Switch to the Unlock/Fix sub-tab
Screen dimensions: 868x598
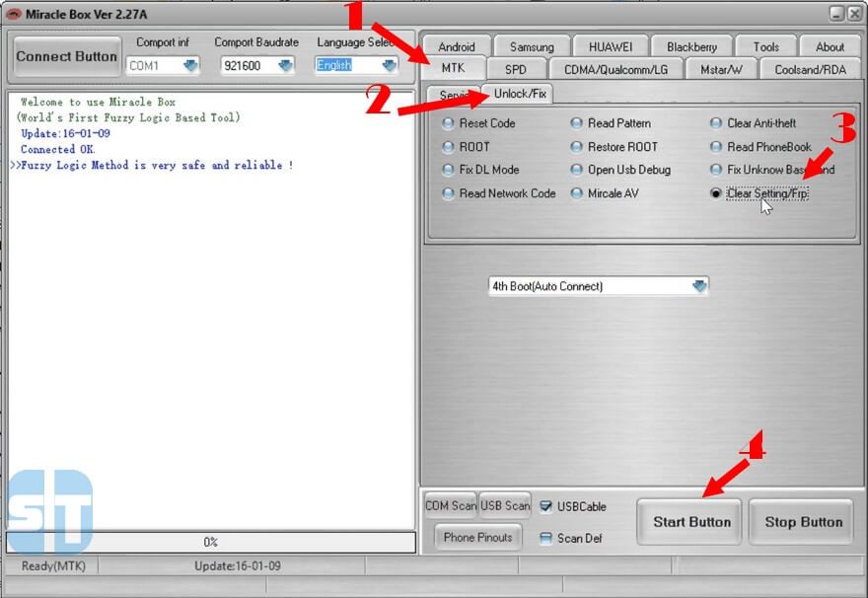pyautogui.click(x=519, y=94)
